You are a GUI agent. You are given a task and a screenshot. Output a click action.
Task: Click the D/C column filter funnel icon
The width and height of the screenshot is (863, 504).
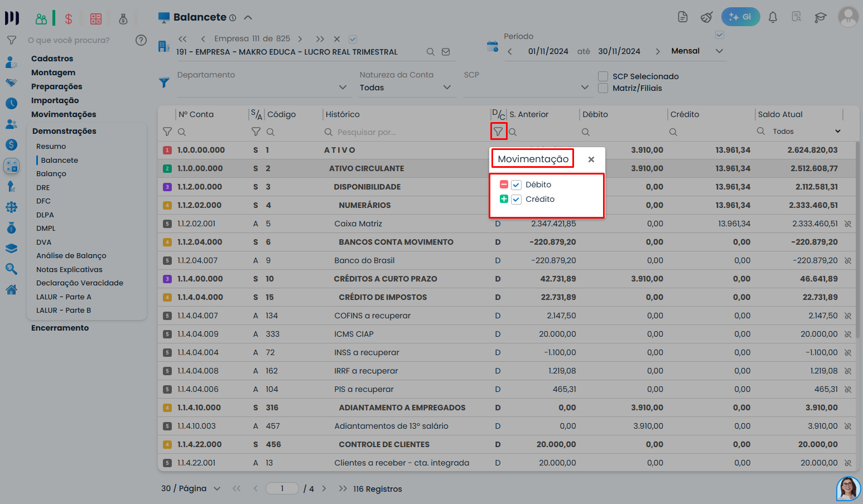tap(498, 132)
